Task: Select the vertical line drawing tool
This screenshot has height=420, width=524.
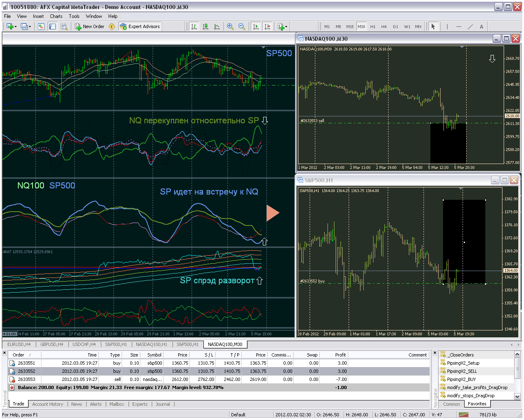Action: [x=447, y=26]
